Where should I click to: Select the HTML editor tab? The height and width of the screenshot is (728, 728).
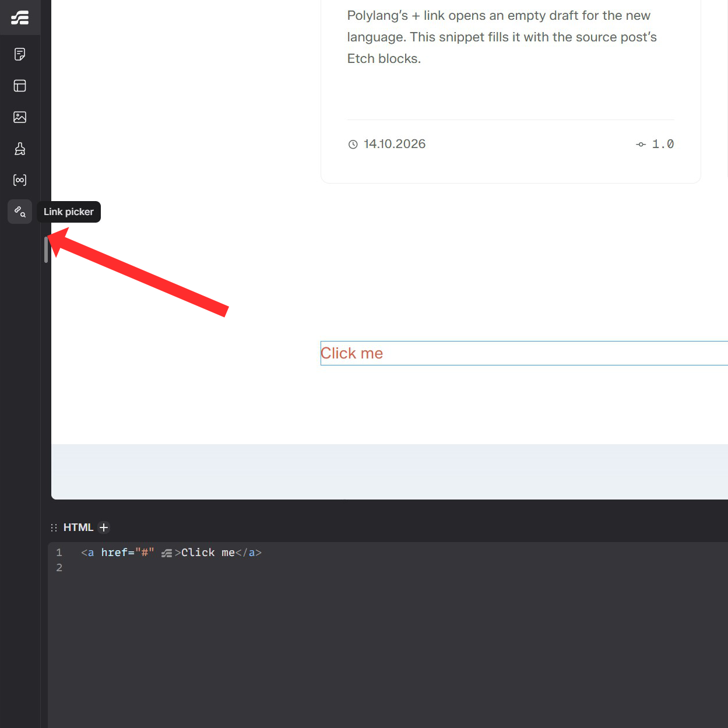pos(78,527)
